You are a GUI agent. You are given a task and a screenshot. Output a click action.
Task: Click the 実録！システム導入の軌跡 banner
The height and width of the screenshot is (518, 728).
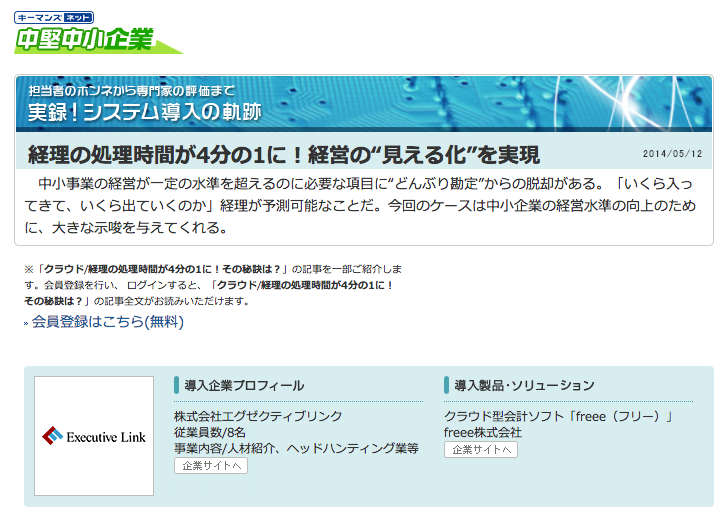[145, 112]
